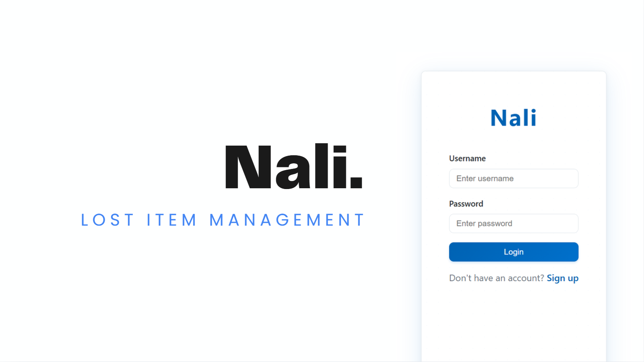Click the word ITEM in the tagline
The height and width of the screenshot is (362, 644).
171,220
